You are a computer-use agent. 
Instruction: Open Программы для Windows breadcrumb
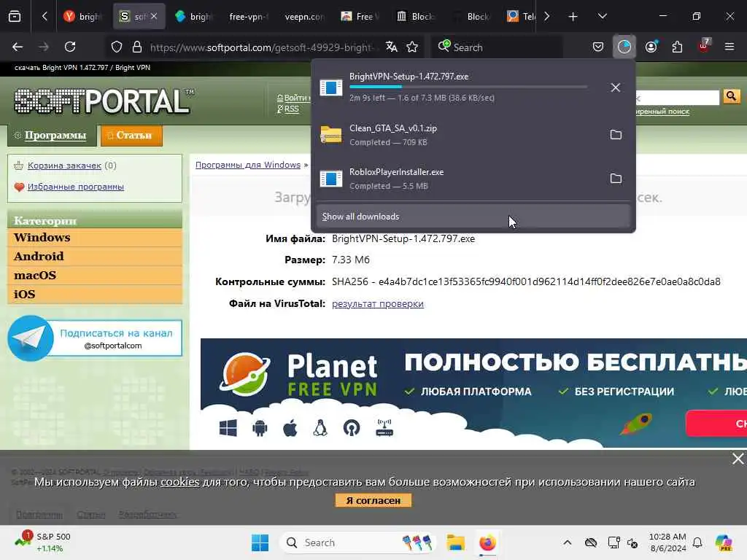coord(248,165)
